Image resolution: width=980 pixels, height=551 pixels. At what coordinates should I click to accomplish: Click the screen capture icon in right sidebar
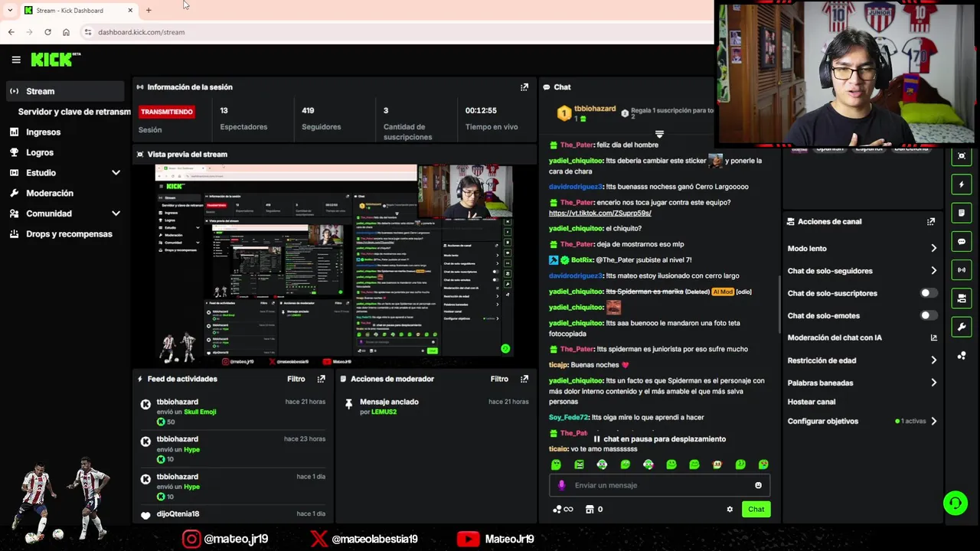tap(962, 156)
